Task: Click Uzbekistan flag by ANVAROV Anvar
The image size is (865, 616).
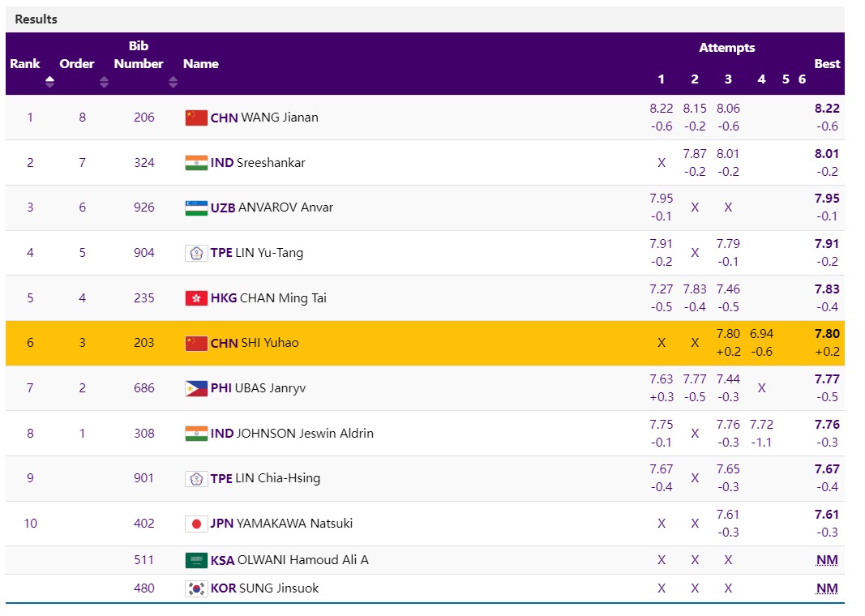Action: (196, 207)
